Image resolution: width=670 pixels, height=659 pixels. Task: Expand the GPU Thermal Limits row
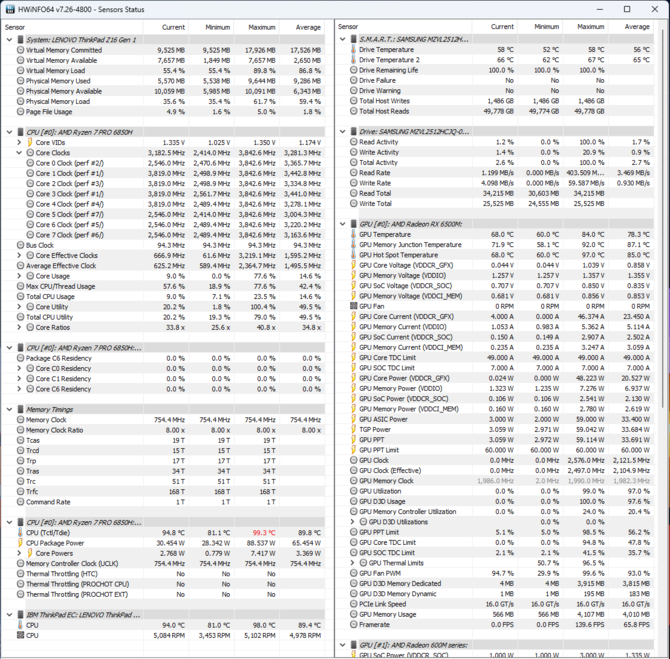coord(352,563)
